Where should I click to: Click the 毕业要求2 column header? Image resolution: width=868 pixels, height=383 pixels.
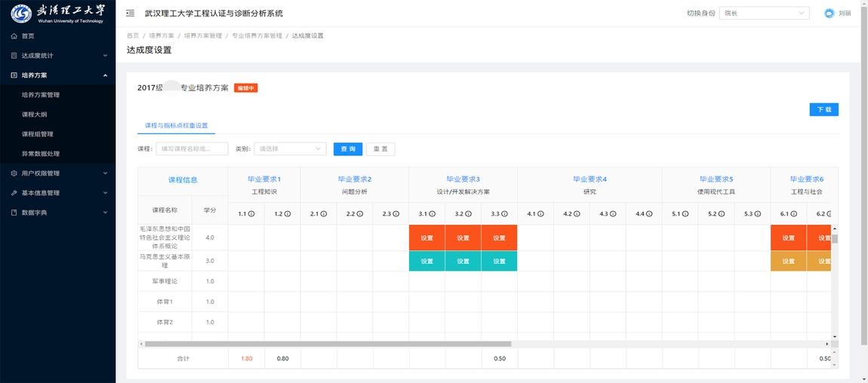[x=354, y=179]
